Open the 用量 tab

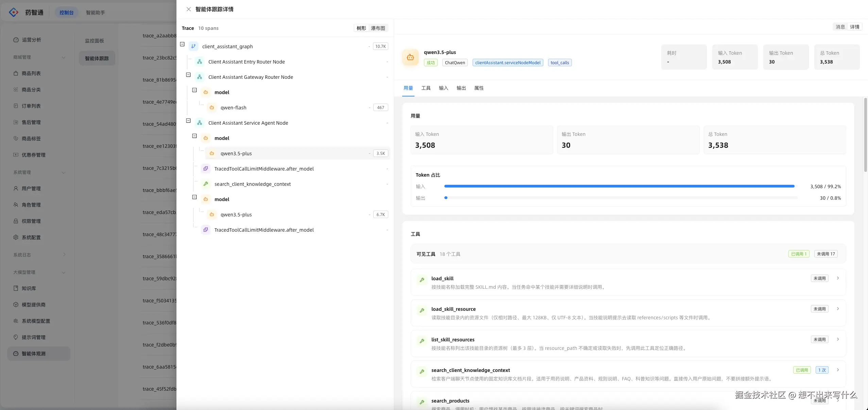click(x=408, y=88)
